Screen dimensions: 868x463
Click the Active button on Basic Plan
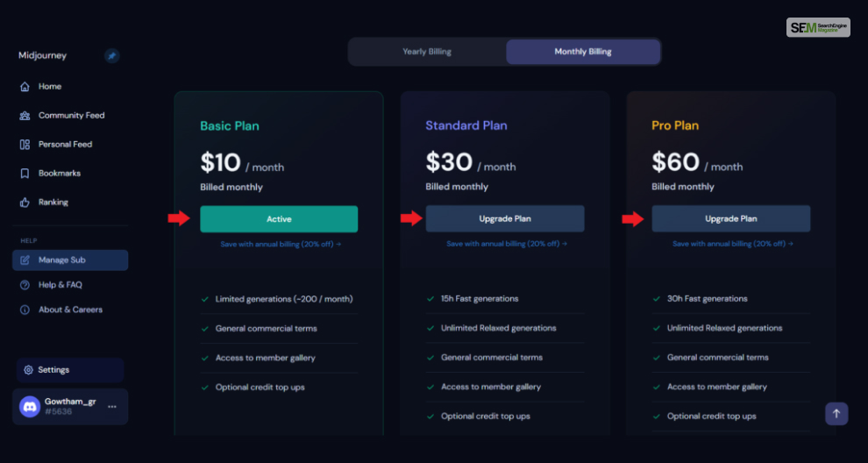279,219
